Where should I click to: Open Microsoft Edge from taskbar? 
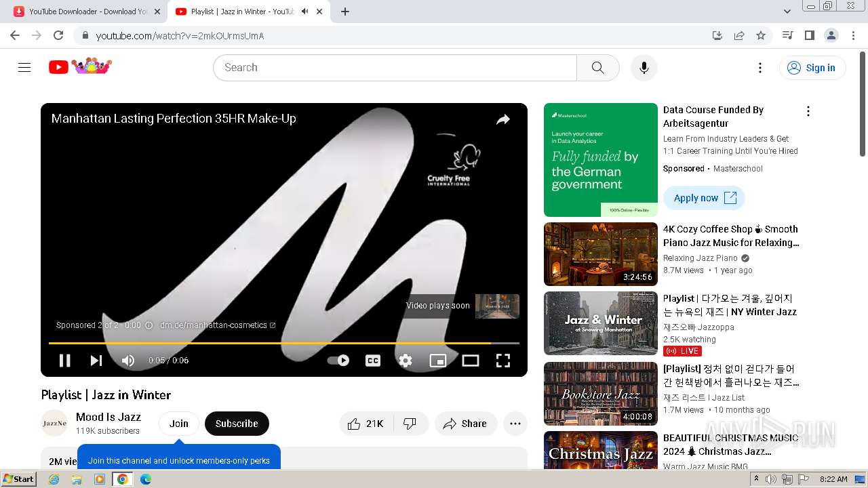145,479
